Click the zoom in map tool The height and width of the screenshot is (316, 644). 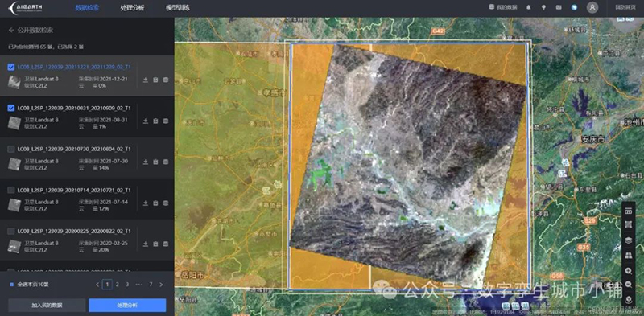click(x=628, y=271)
